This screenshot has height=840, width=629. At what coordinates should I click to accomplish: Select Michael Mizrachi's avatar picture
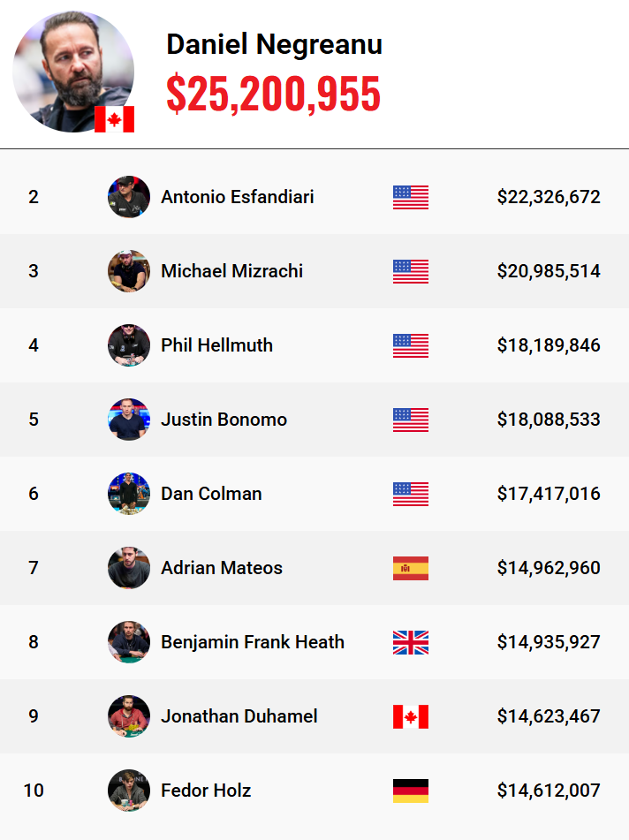point(129,271)
